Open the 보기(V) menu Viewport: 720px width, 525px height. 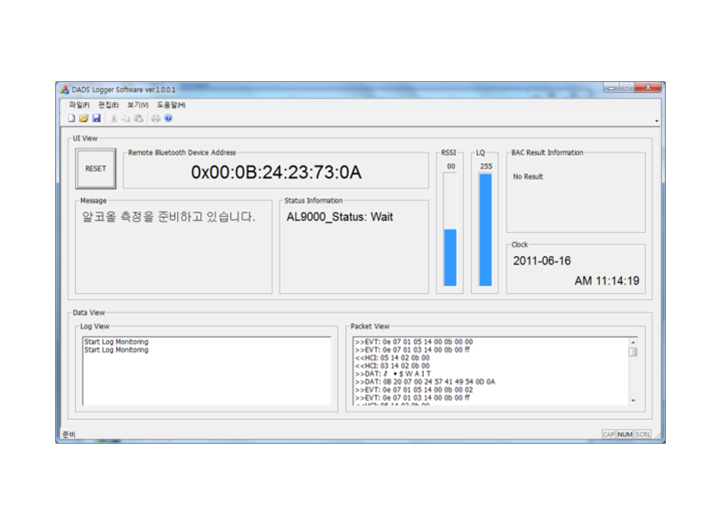pos(137,104)
